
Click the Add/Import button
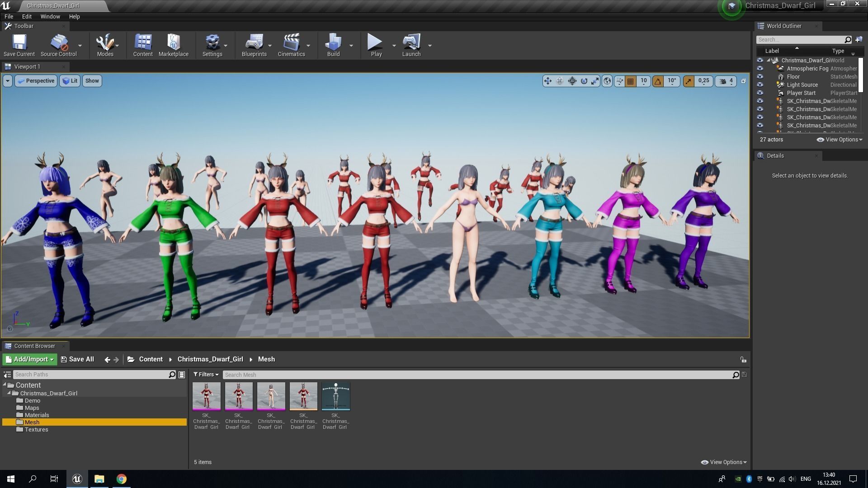click(29, 359)
